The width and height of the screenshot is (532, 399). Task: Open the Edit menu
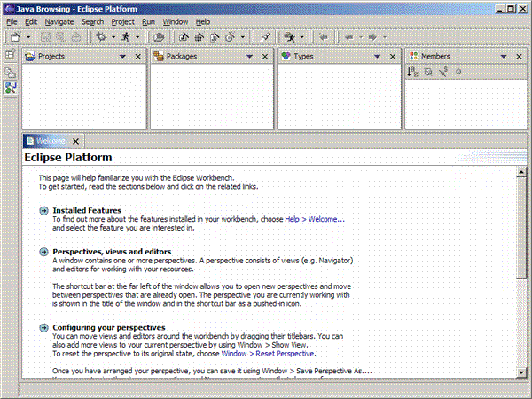[31, 22]
